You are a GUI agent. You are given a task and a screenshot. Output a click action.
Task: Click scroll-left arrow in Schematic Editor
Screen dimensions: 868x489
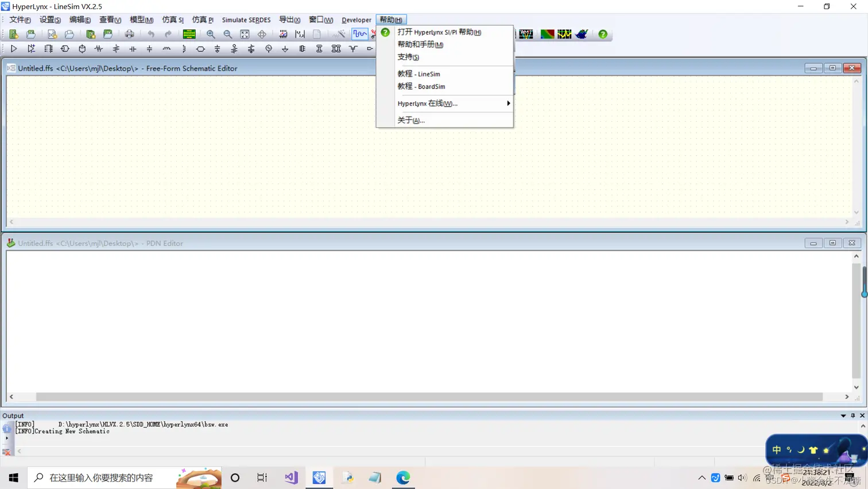click(11, 222)
